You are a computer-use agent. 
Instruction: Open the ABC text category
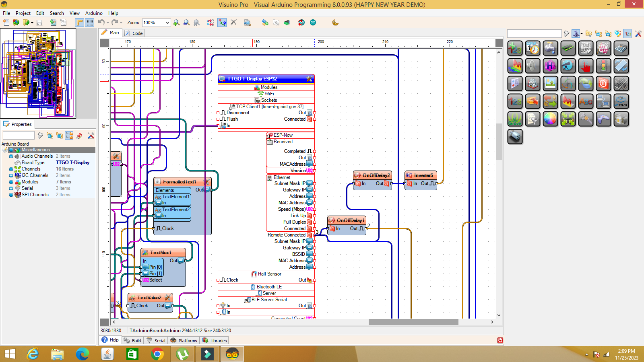click(586, 101)
